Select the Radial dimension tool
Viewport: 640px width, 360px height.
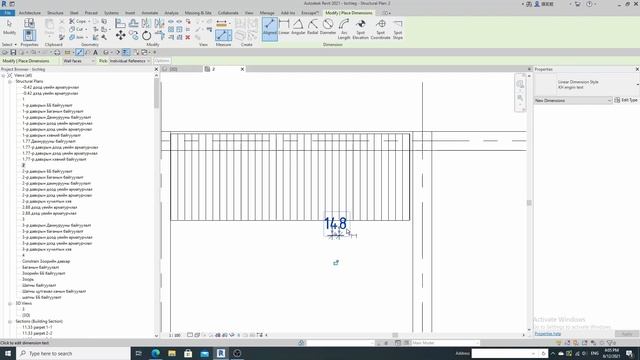pos(313,27)
